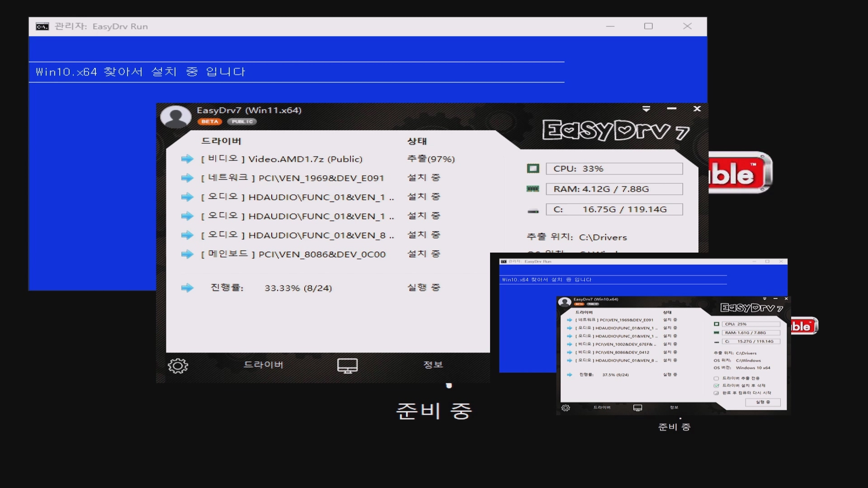
Task: Select monitor icon in small Win10.x64 window
Action: (x=637, y=408)
